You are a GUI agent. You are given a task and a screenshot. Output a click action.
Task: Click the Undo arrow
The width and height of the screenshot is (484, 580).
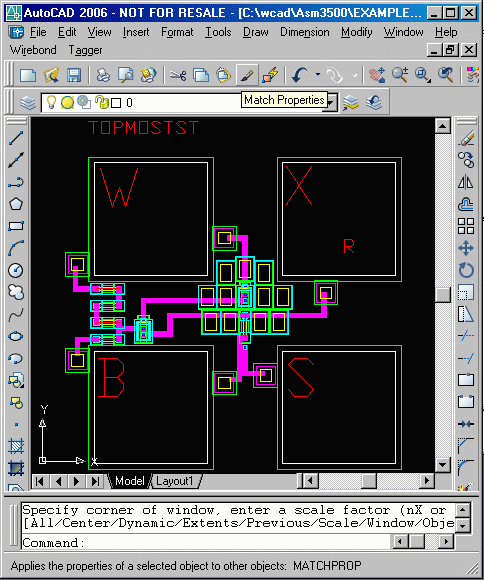coord(300,75)
